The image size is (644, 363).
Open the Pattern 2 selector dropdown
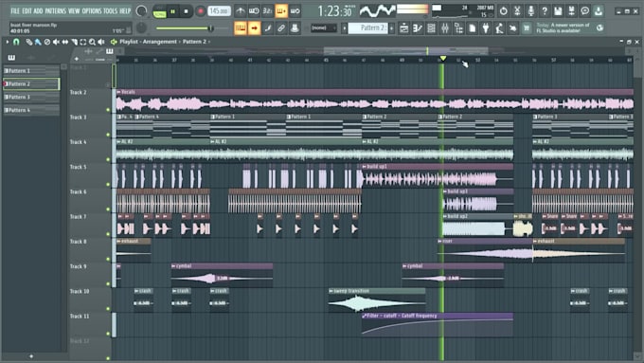point(367,27)
